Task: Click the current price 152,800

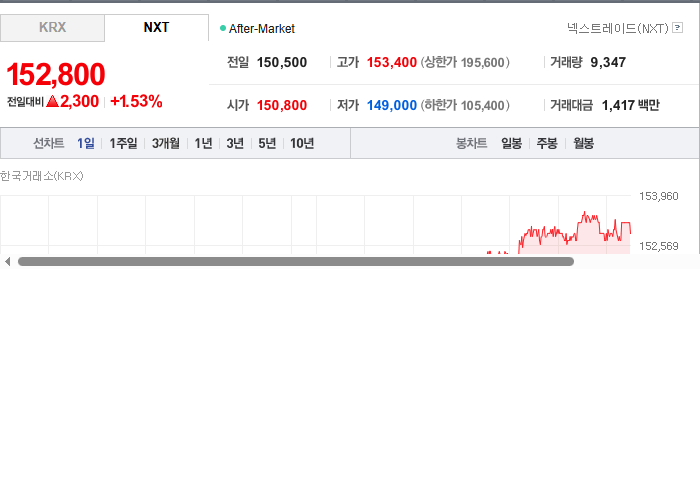Action: coord(56,74)
